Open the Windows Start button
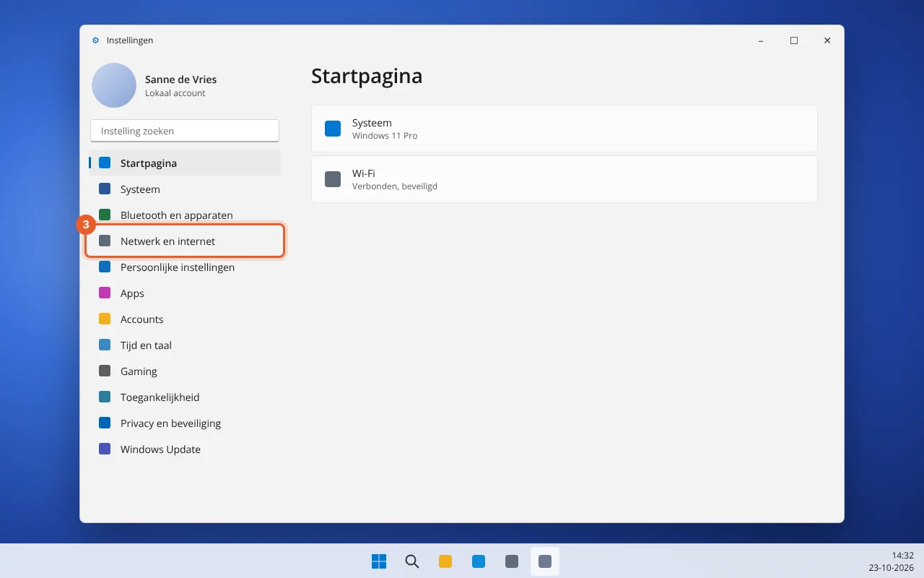 379,561
